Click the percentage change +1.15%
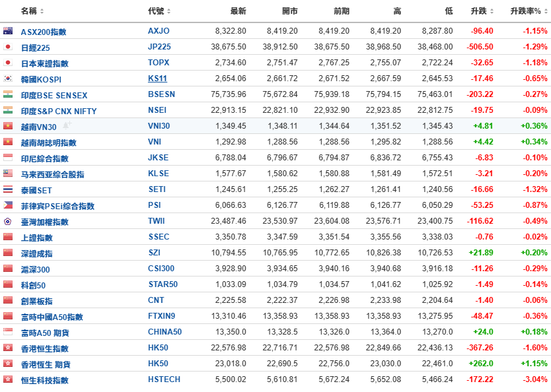Image resolution: width=551 pixels, height=392 pixels. (x=534, y=364)
